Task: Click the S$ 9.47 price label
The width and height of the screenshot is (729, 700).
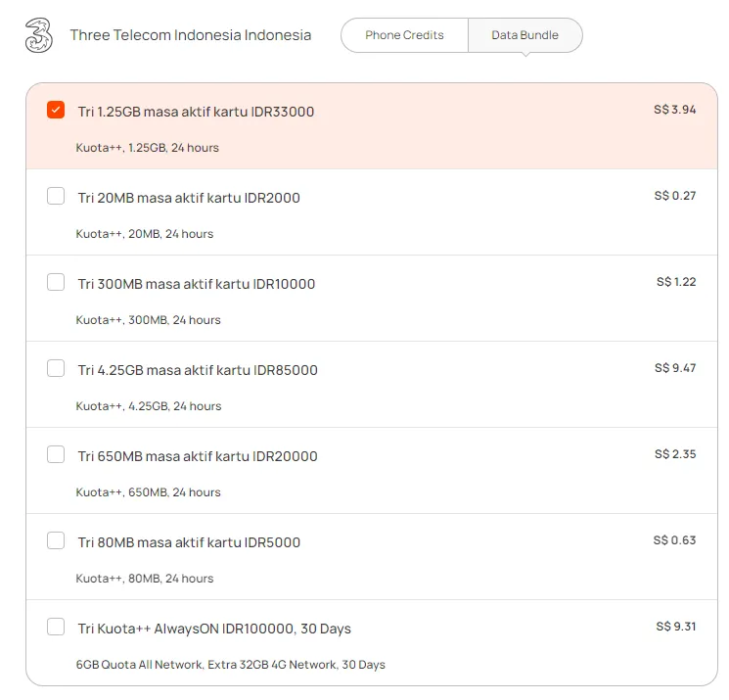Action: (675, 368)
